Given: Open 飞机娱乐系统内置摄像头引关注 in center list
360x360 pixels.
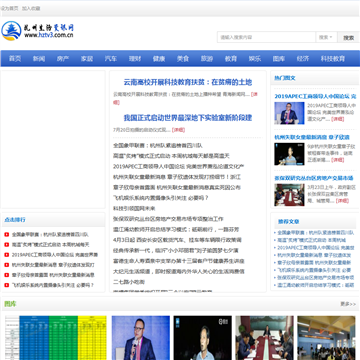Looking at the screenshot, I should click(x=161, y=198).
